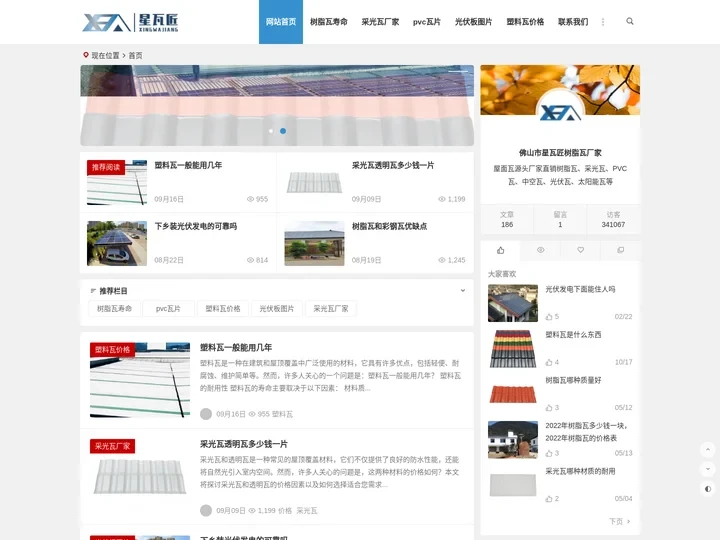720x540 pixels.
Task: Click 塑料瓦 tag under first article
Action: (x=282, y=414)
